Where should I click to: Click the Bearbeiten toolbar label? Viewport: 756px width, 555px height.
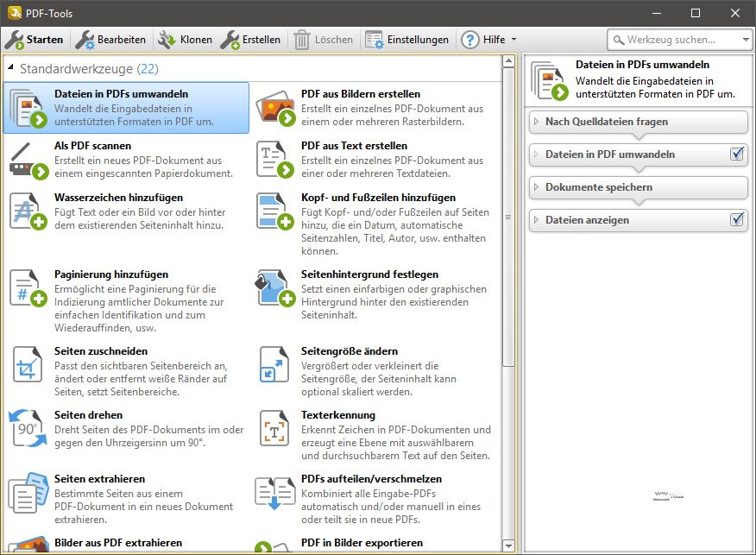pyautogui.click(x=122, y=40)
